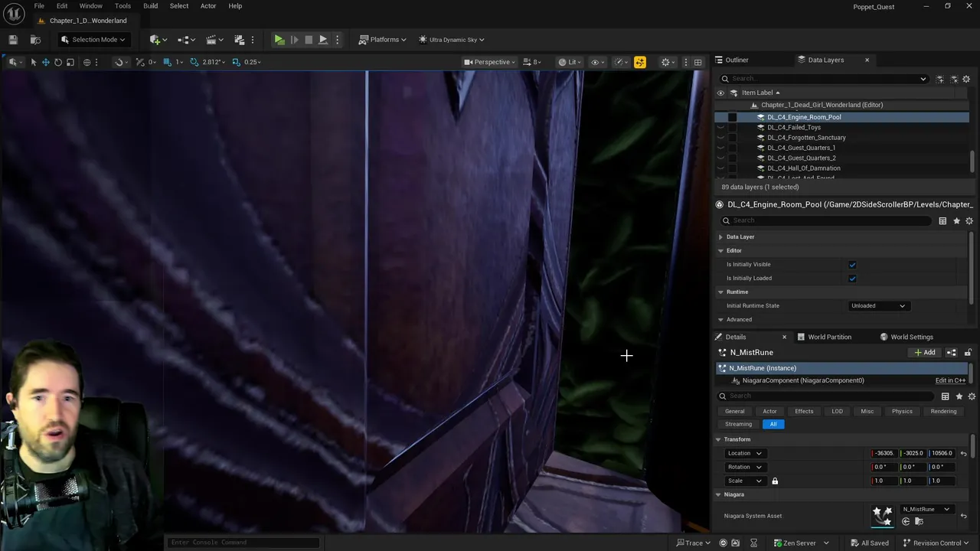Viewport: 980px width, 551px height.
Task: Open the Actor menu
Action: [208, 6]
